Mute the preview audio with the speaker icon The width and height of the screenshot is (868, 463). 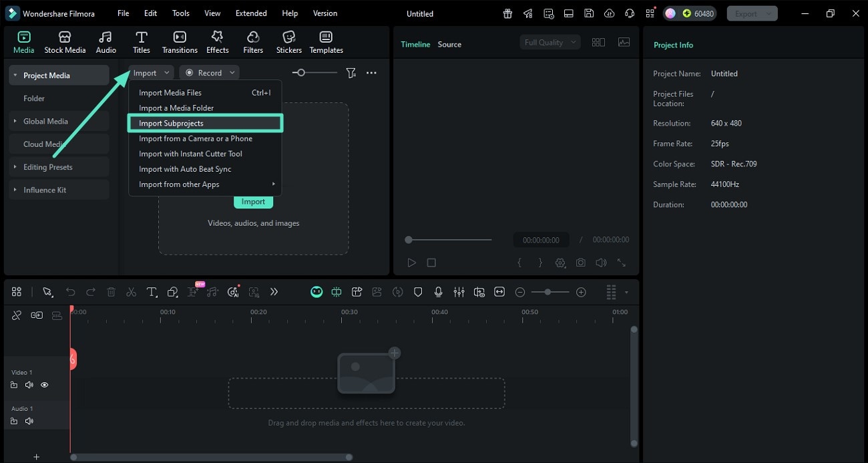click(600, 263)
